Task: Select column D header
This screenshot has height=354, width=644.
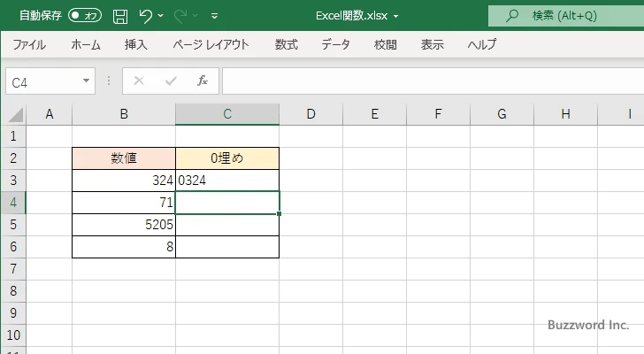Action: click(310, 114)
